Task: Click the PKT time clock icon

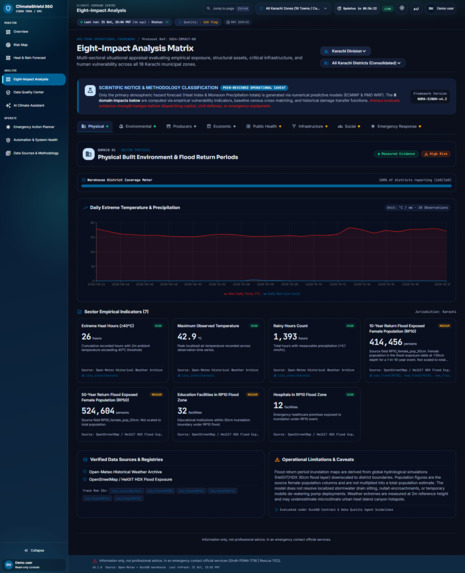Action: [x=228, y=22]
